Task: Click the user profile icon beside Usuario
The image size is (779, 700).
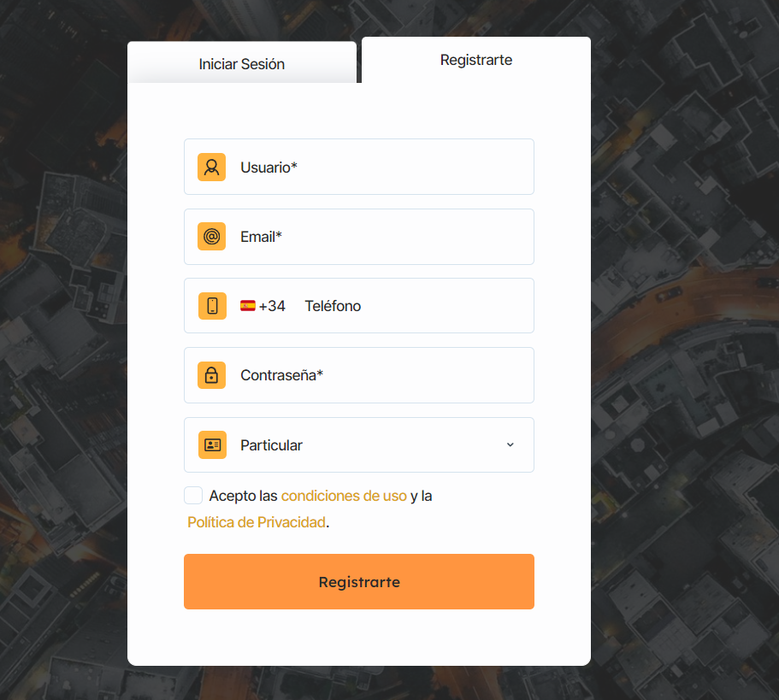Action: pyautogui.click(x=212, y=167)
